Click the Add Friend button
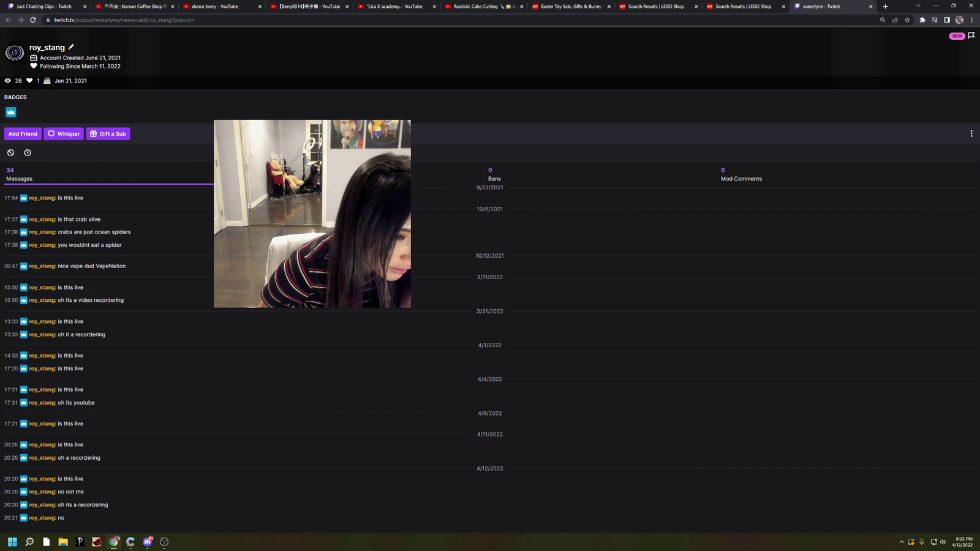Image resolution: width=980 pixels, height=551 pixels. 23,133
